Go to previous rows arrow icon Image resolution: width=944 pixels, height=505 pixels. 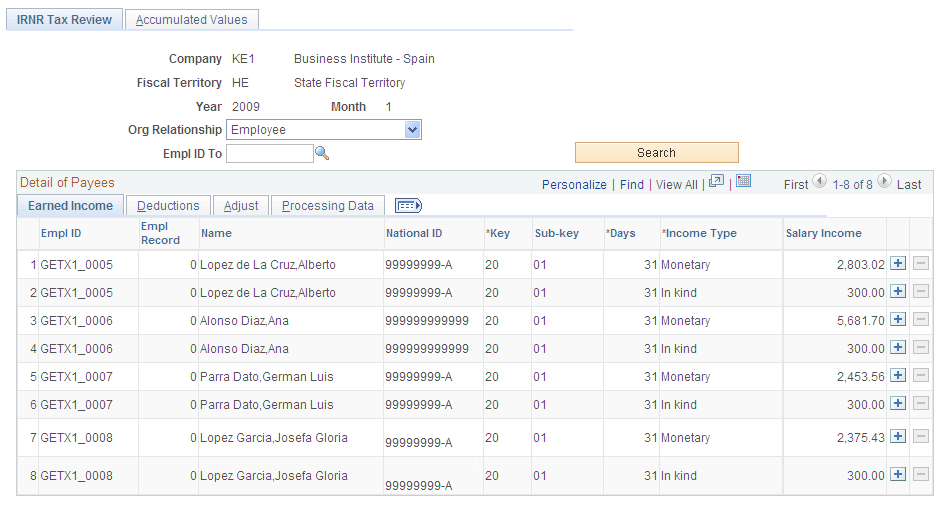[x=819, y=181]
